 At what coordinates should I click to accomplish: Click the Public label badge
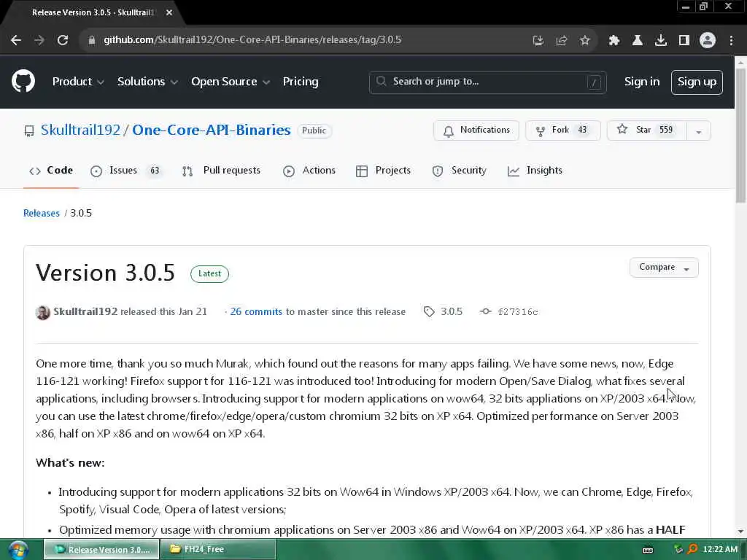point(314,131)
